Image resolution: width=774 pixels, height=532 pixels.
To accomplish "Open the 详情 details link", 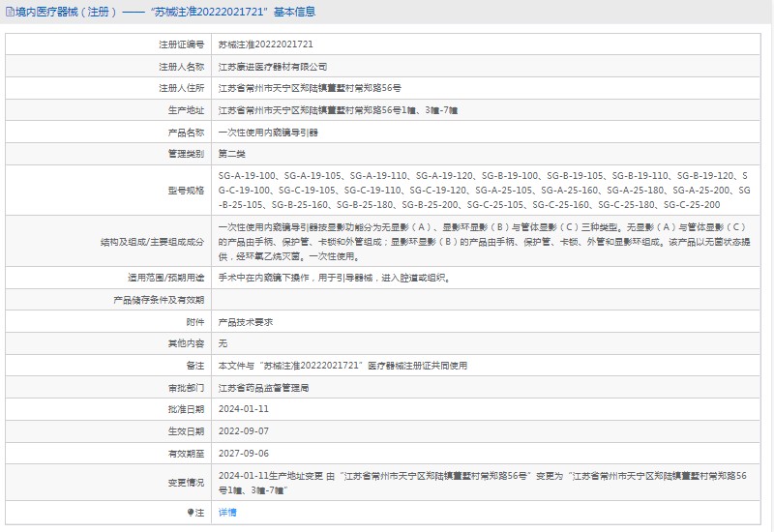I will point(227,513).
